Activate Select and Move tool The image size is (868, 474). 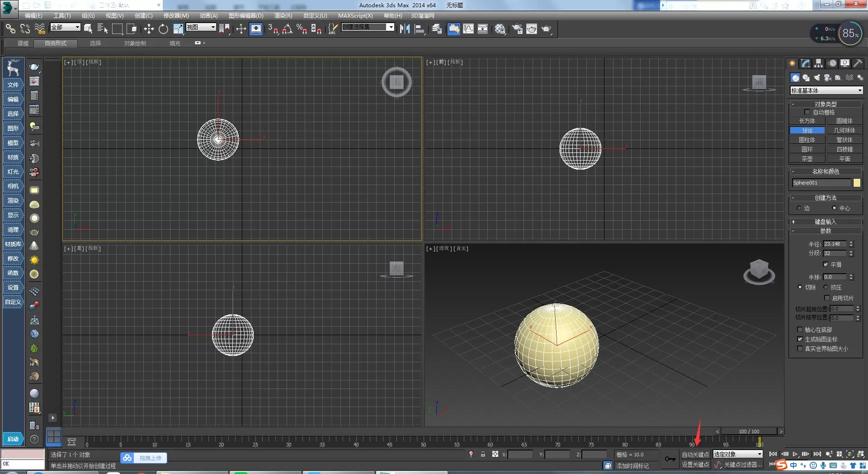pos(149,29)
